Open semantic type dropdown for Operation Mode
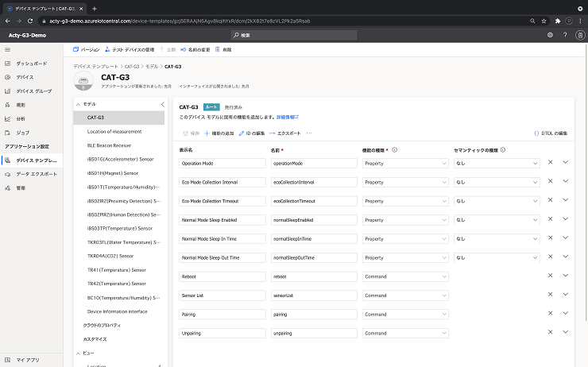This screenshot has height=367, width=588. point(497,164)
